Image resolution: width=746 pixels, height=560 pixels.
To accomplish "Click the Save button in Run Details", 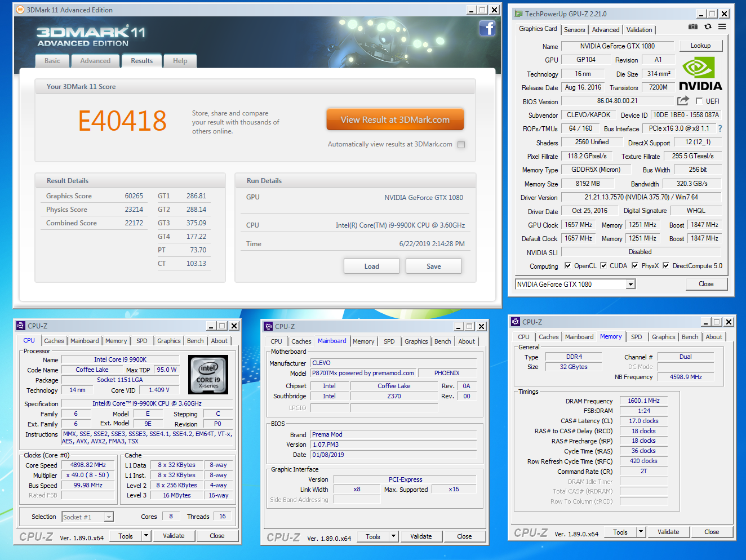I will coord(434,266).
